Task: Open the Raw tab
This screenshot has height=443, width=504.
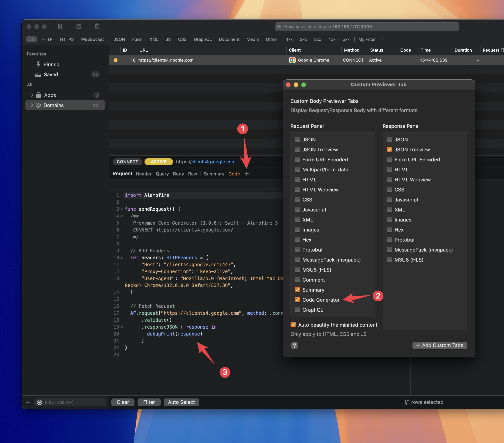Action: (192, 174)
